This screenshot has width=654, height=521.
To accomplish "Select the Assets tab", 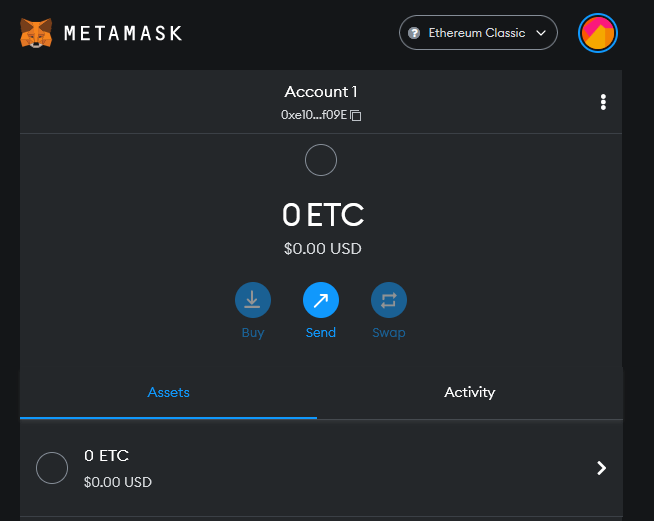I will click(x=169, y=393).
